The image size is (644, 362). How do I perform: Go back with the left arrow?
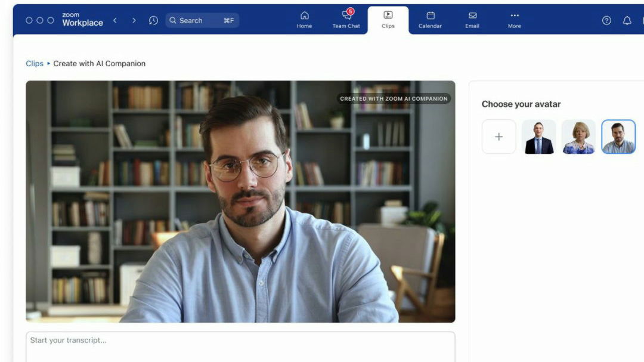115,20
